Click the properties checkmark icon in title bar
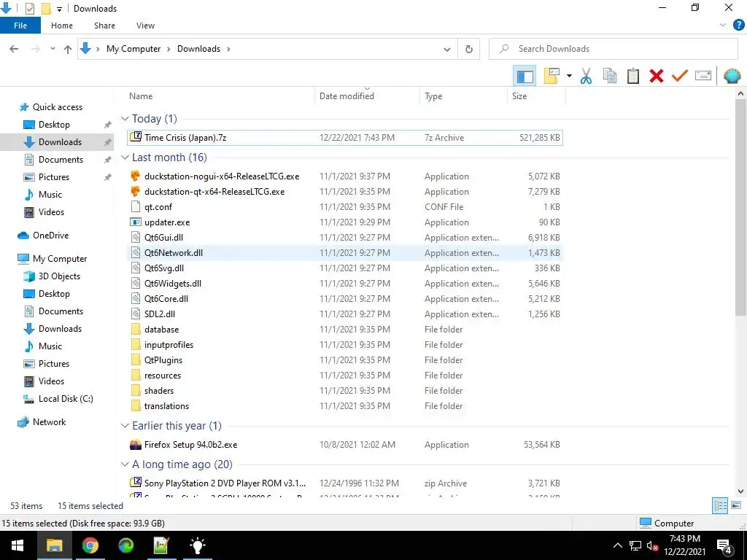The width and height of the screenshot is (747, 560). click(x=29, y=9)
